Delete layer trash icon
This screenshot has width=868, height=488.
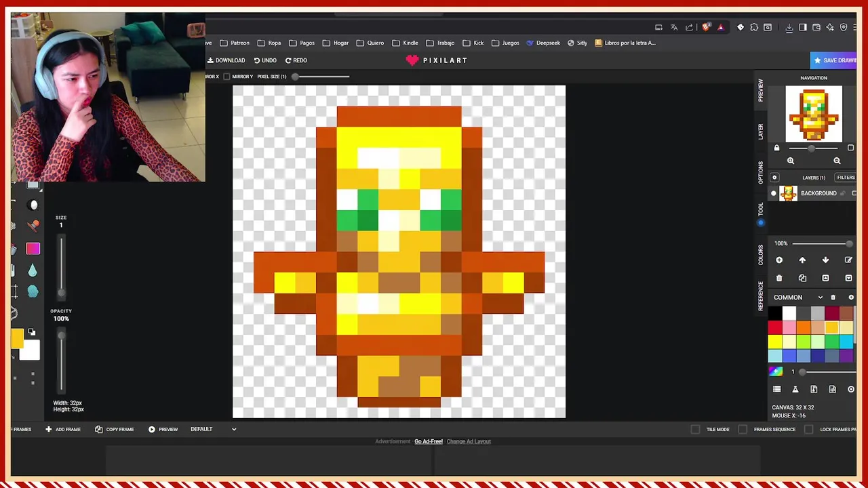tap(779, 278)
